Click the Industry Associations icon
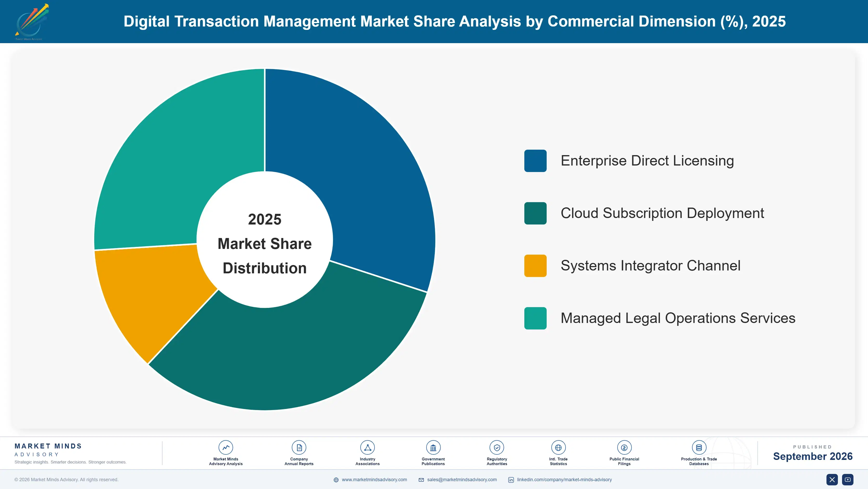 pos(367,447)
